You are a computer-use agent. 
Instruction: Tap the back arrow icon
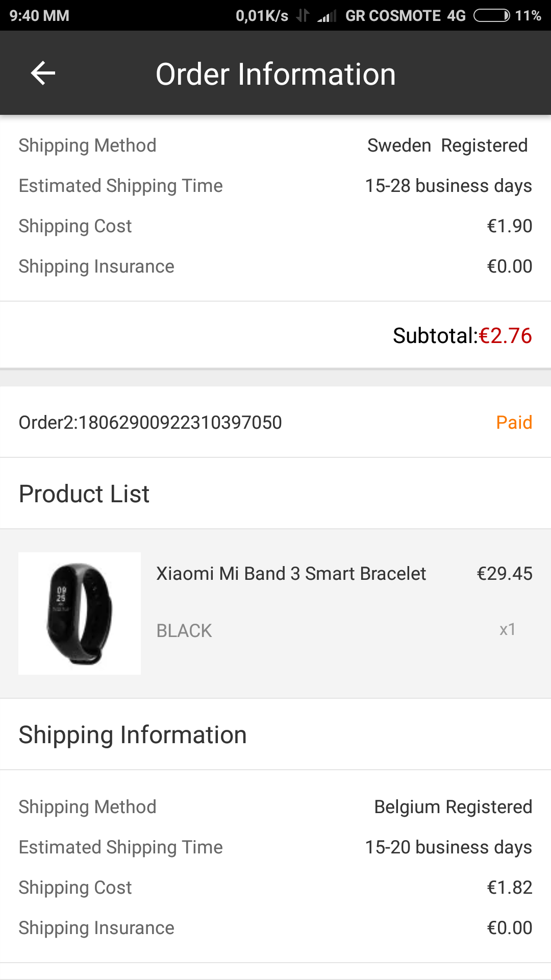(43, 73)
